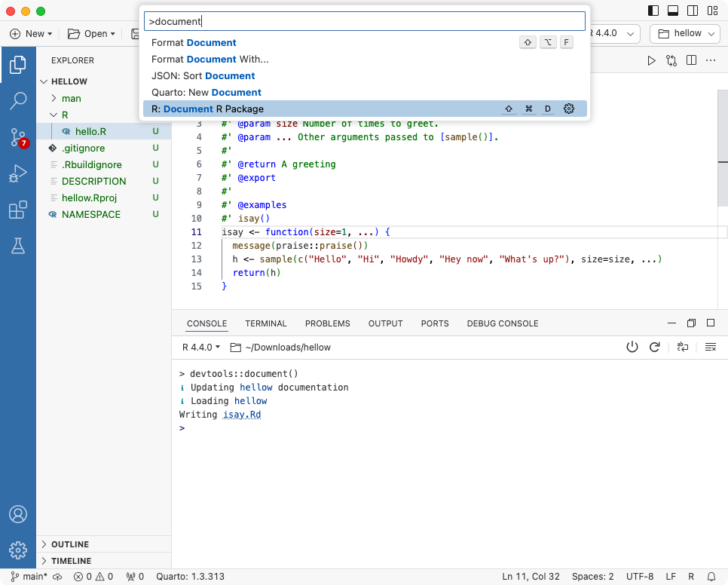The height and width of the screenshot is (585, 728).
Task: Switch to the TERMINAL tab
Action: coord(265,323)
